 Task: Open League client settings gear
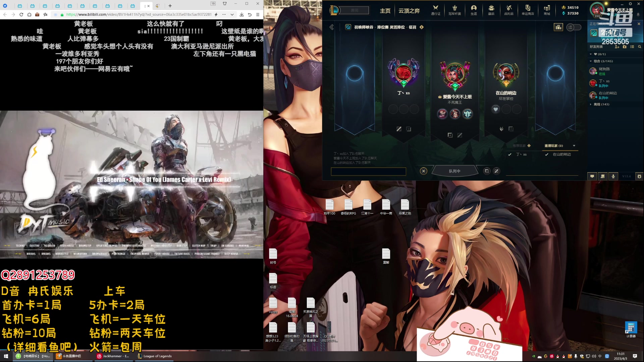630,4
